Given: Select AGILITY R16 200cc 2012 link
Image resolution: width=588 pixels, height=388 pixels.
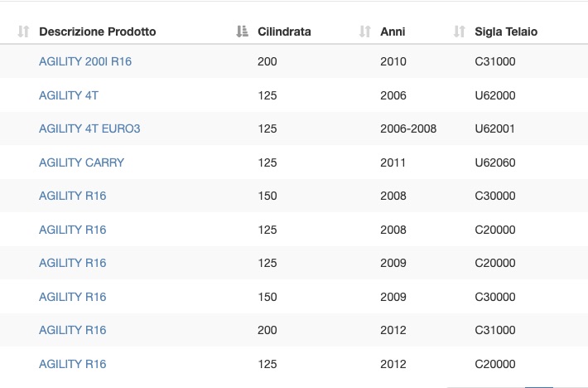Looking at the screenshot, I should pyautogui.click(x=73, y=330).
